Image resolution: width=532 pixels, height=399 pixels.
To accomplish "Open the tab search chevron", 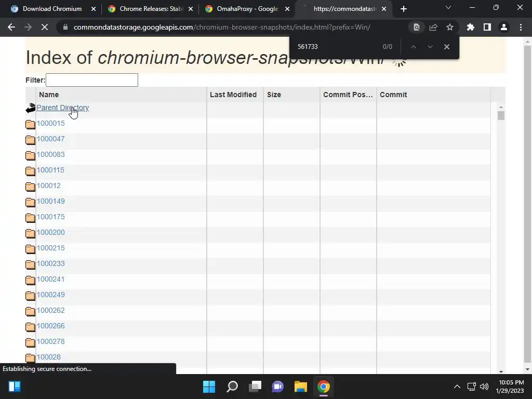I will pyautogui.click(x=448, y=7).
